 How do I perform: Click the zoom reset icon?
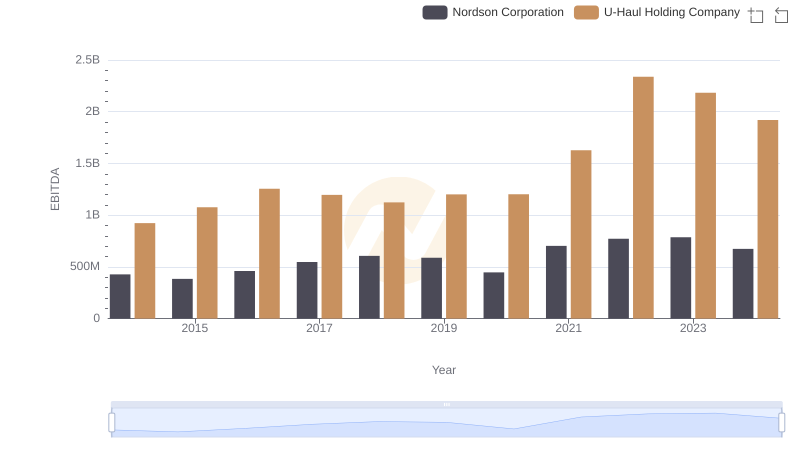click(x=781, y=15)
